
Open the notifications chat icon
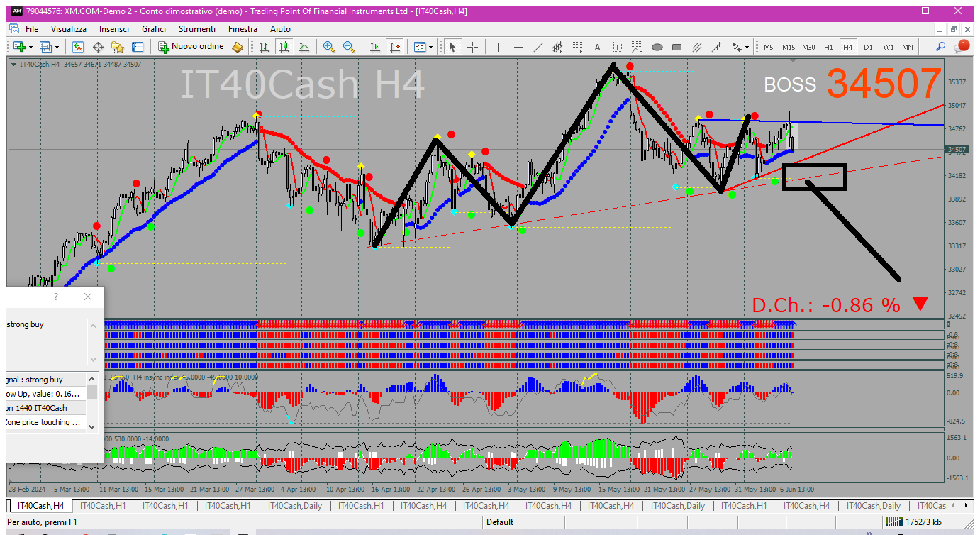point(962,46)
